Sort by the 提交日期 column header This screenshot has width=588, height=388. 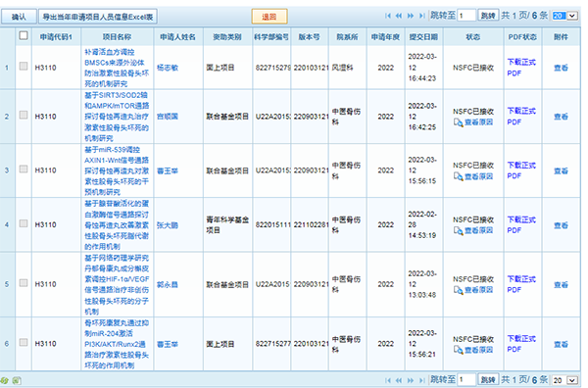point(423,36)
